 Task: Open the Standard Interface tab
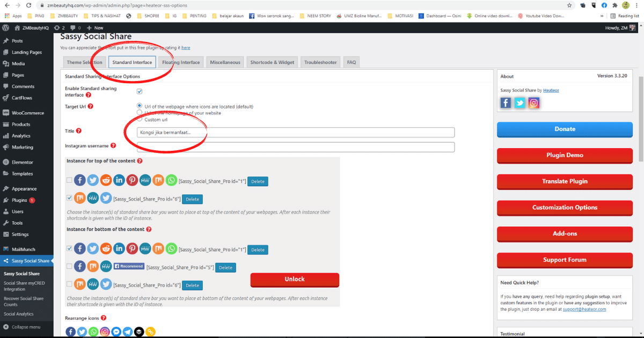tap(132, 62)
